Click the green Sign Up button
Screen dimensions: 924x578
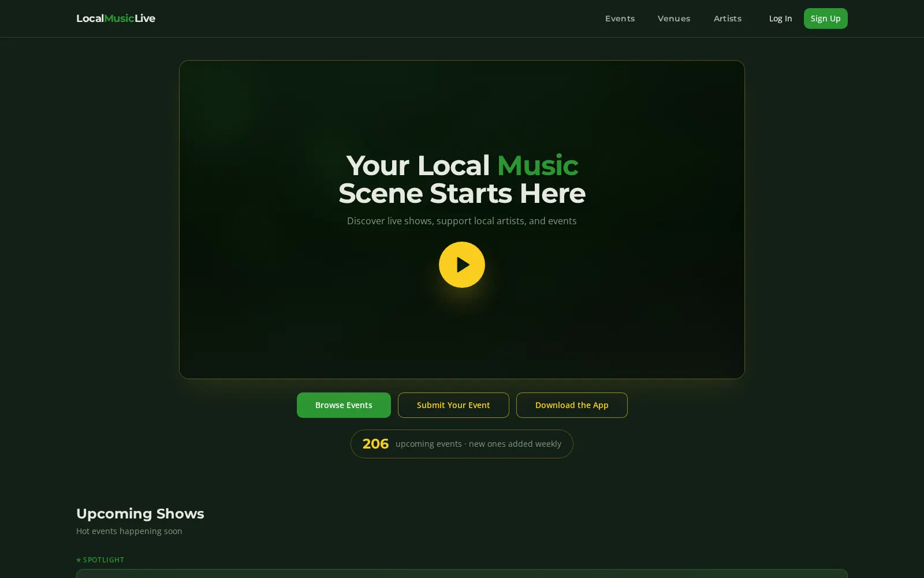pos(825,18)
